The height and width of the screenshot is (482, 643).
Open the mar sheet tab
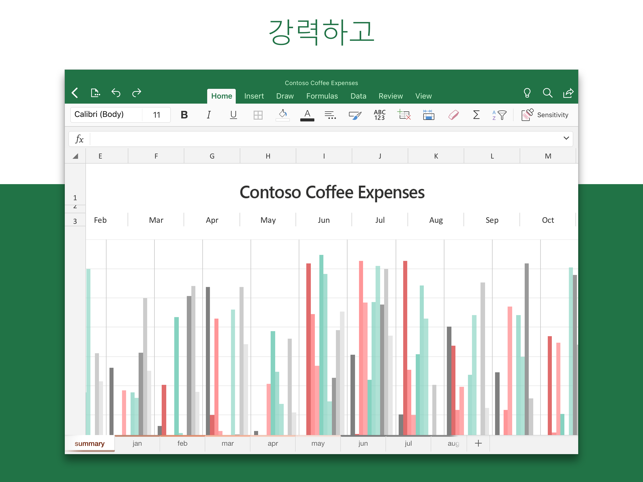[x=228, y=443]
